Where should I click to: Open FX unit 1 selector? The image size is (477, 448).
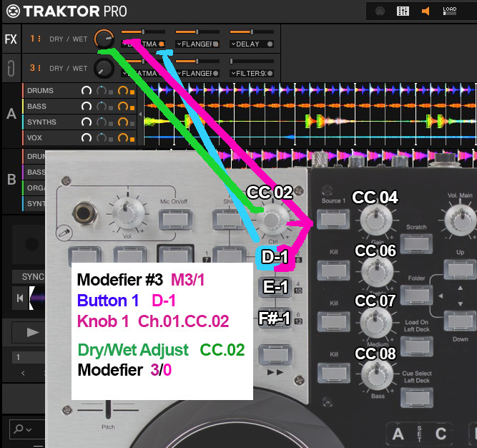(35, 39)
